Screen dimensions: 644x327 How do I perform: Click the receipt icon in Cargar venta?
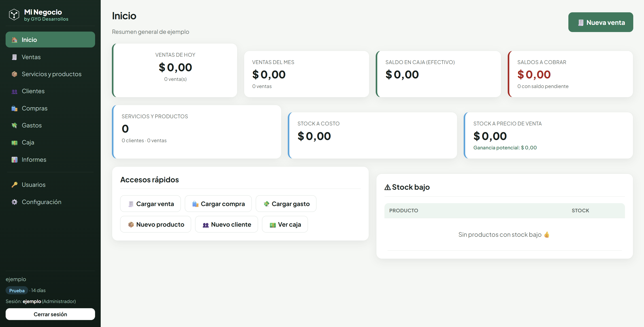[x=131, y=204]
